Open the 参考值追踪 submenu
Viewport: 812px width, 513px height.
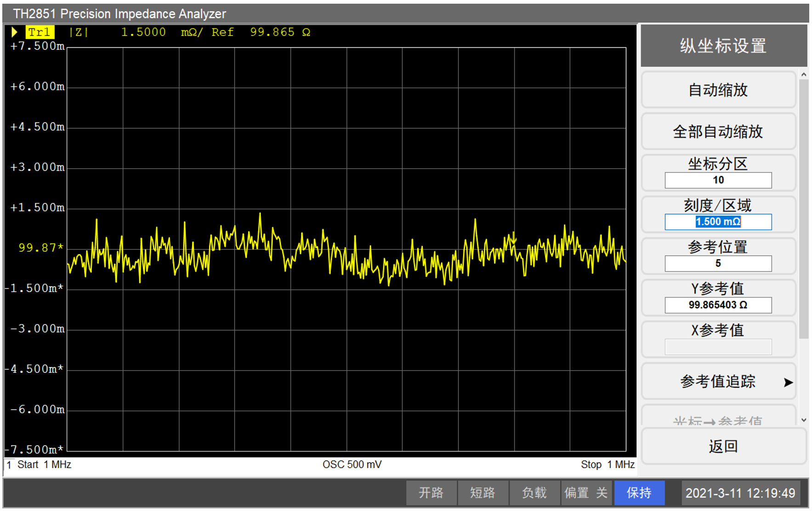point(718,382)
